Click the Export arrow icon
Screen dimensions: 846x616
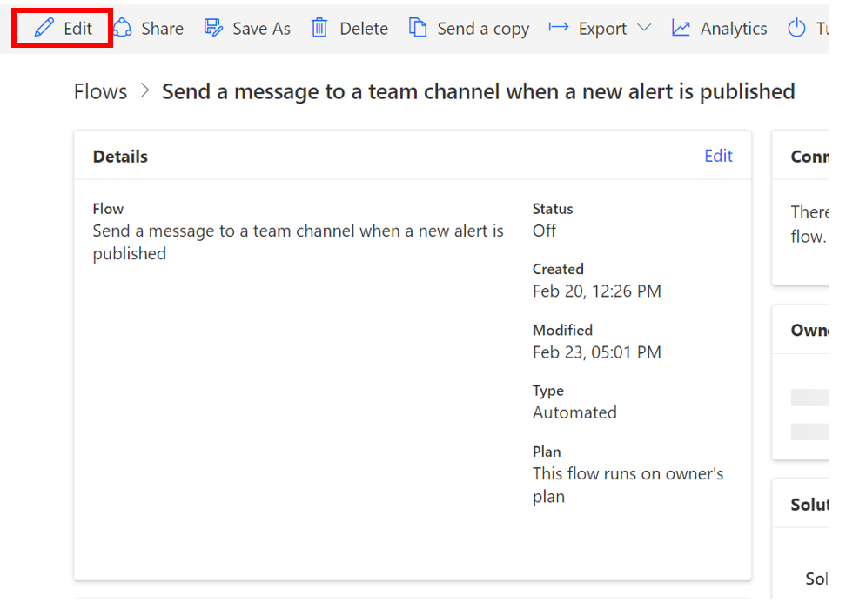tap(559, 27)
